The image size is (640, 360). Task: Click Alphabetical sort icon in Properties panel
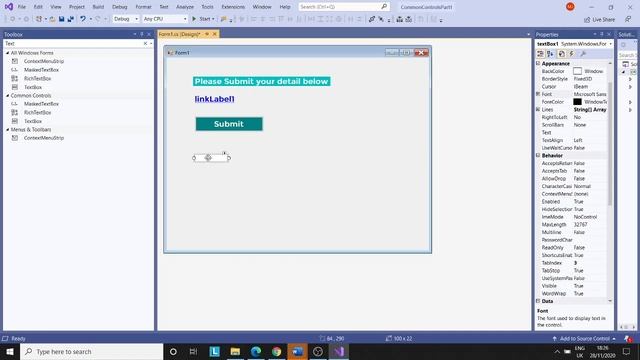point(550,54)
